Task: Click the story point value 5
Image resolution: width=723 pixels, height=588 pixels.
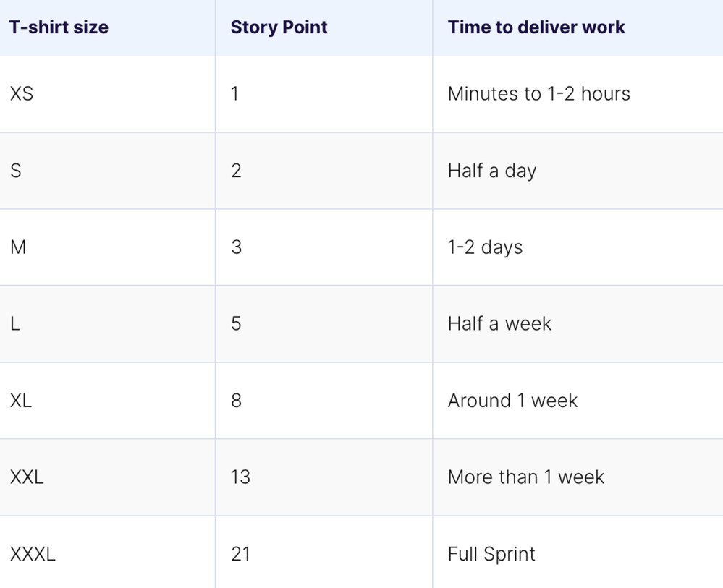Action: click(236, 323)
